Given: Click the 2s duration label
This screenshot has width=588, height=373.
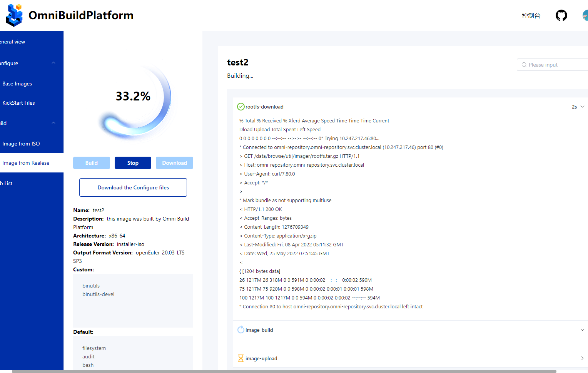Looking at the screenshot, I should [x=574, y=107].
